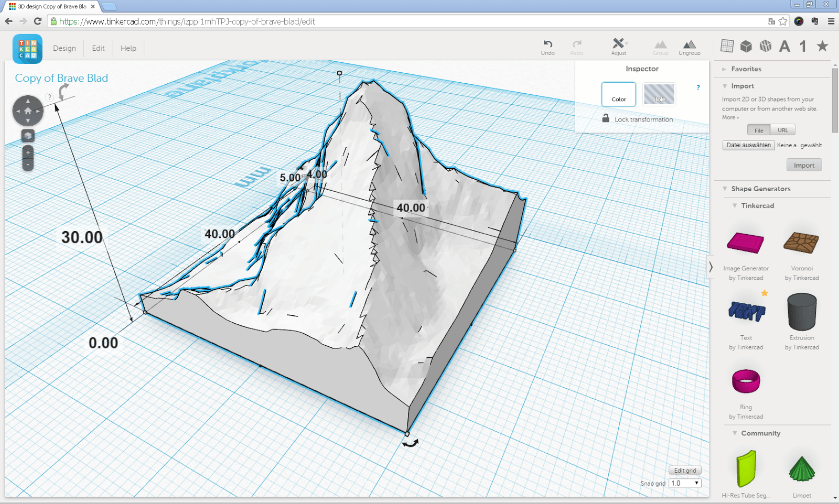Collapse the Community section
The height and width of the screenshot is (504, 839).
point(734,433)
